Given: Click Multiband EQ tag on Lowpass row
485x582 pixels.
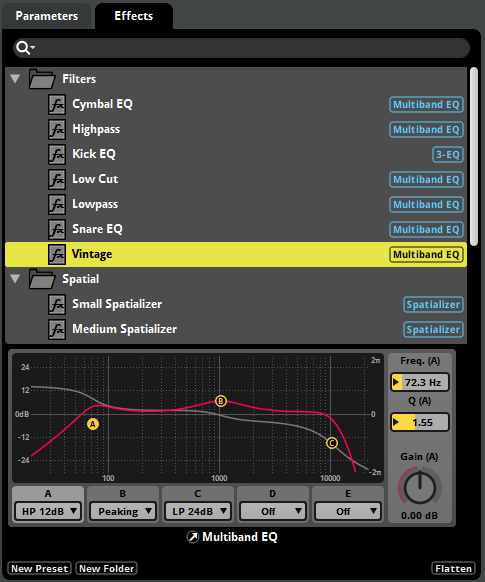Looking at the screenshot, I should click(x=426, y=205).
